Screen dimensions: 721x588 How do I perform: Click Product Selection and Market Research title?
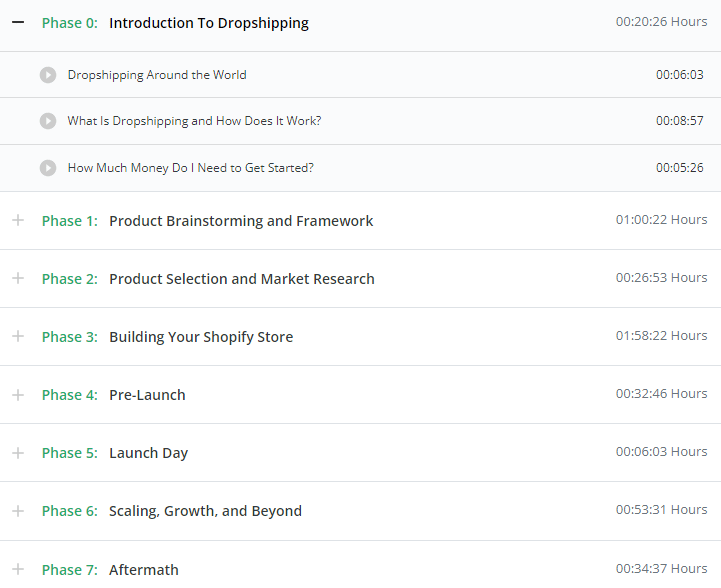pyautogui.click(x=242, y=279)
